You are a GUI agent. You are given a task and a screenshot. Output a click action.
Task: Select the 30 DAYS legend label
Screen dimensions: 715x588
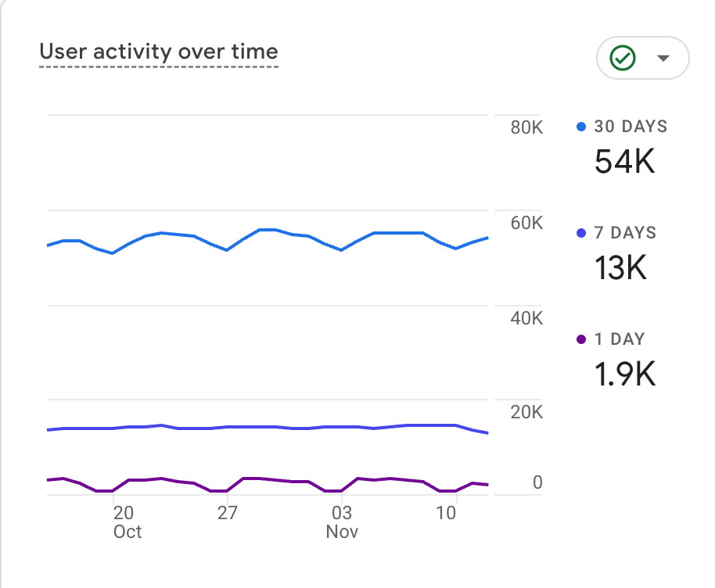coord(631,127)
